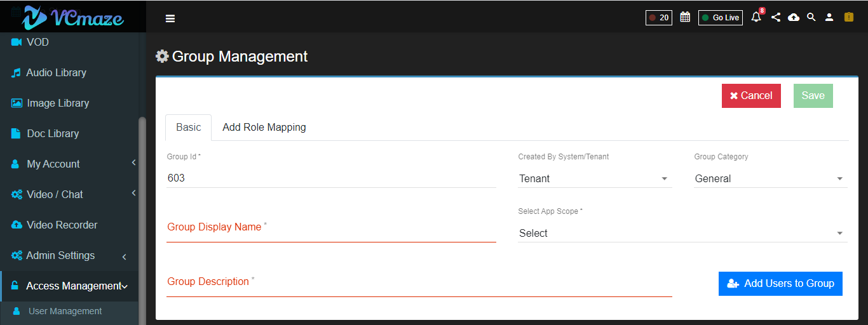Open the notifications bell
This screenshot has height=325, width=868.
(756, 17)
